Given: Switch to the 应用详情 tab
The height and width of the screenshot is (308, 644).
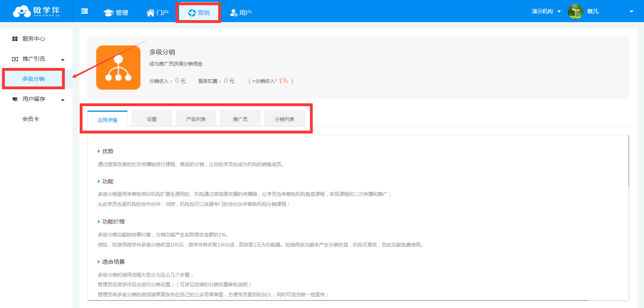Looking at the screenshot, I should pyautogui.click(x=107, y=119).
